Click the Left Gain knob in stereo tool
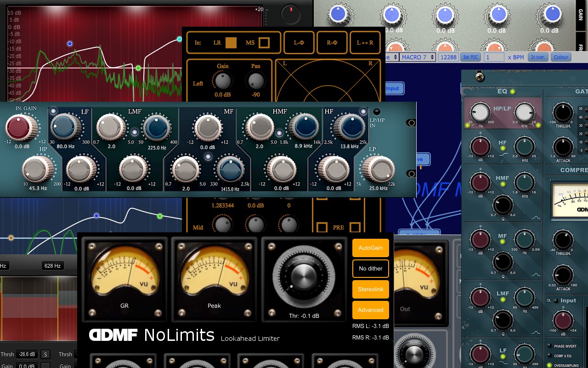This screenshot has width=588, height=368. (x=223, y=81)
